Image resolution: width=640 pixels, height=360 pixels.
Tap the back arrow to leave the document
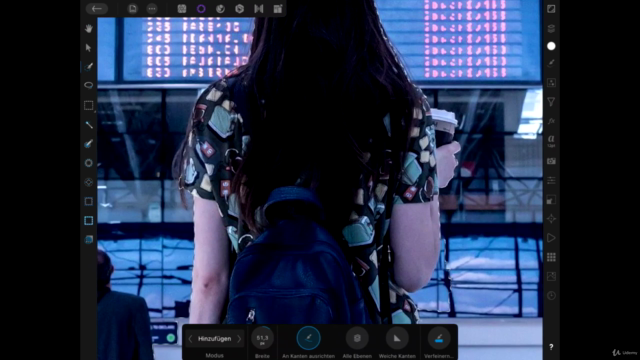(97, 9)
